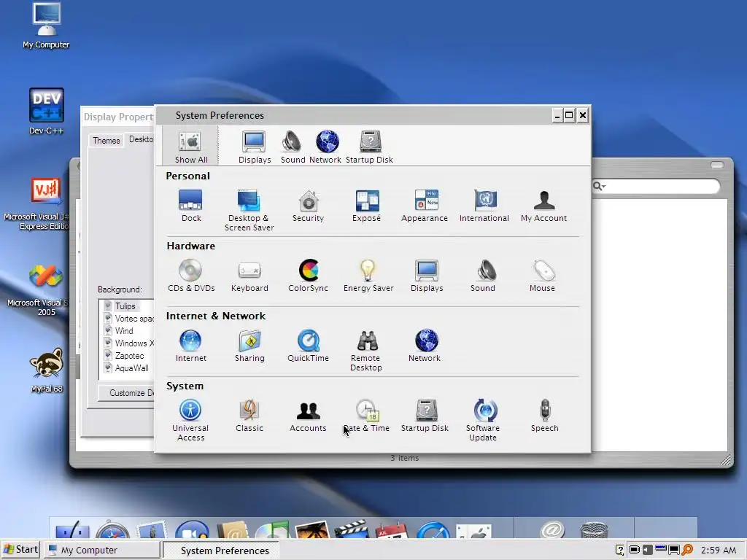Image resolution: width=747 pixels, height=560 pixels.
Task: Minimize the System Preferences window
Action: click(x=557, y=115)
